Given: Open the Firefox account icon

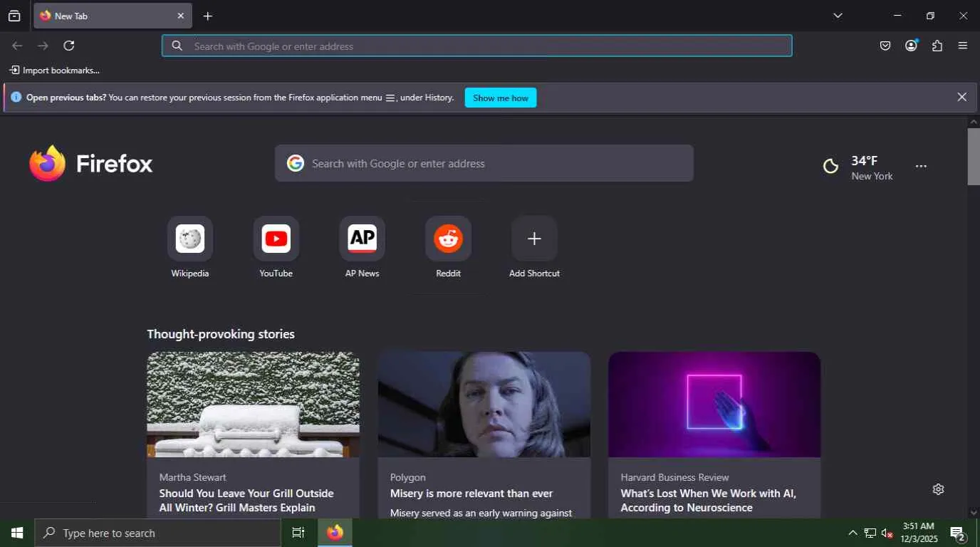Looking at the screenshot, I should (911, 46).
